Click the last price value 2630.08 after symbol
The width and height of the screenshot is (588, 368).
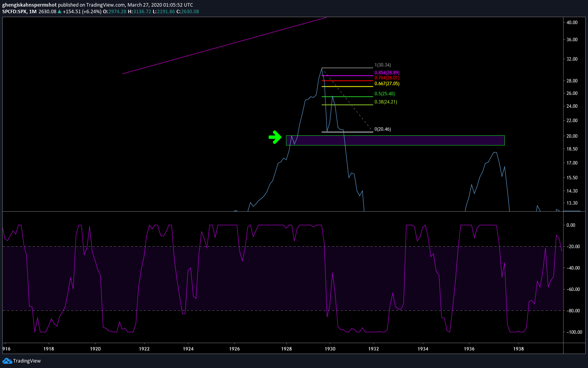point(47,12)
